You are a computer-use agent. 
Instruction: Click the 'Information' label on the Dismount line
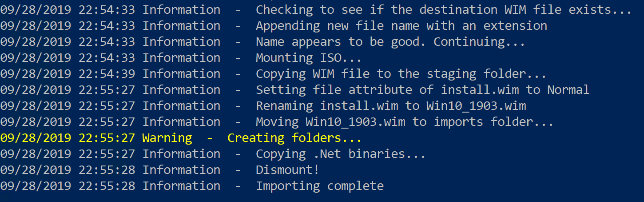tap(181, 170)
